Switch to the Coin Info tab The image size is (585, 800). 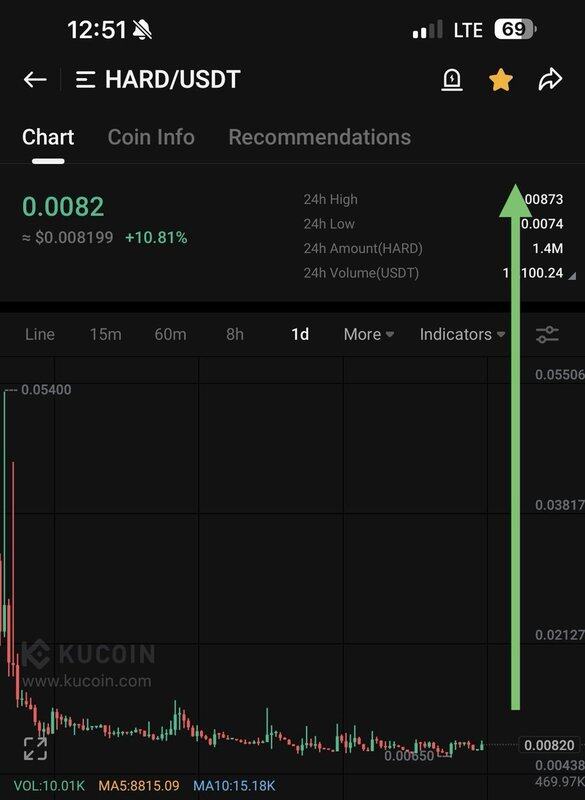tap(151, 137)
